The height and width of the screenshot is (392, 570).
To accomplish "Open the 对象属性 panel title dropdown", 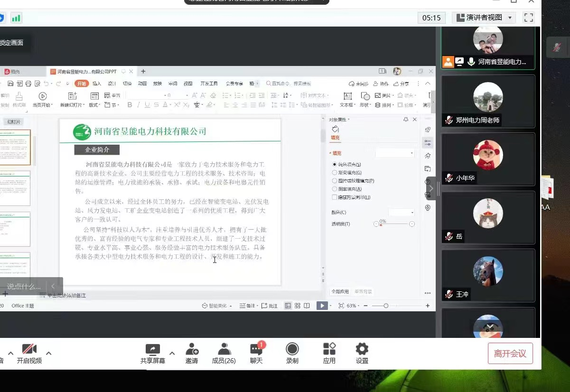I will pyautogui.click(x=339, y=120).
